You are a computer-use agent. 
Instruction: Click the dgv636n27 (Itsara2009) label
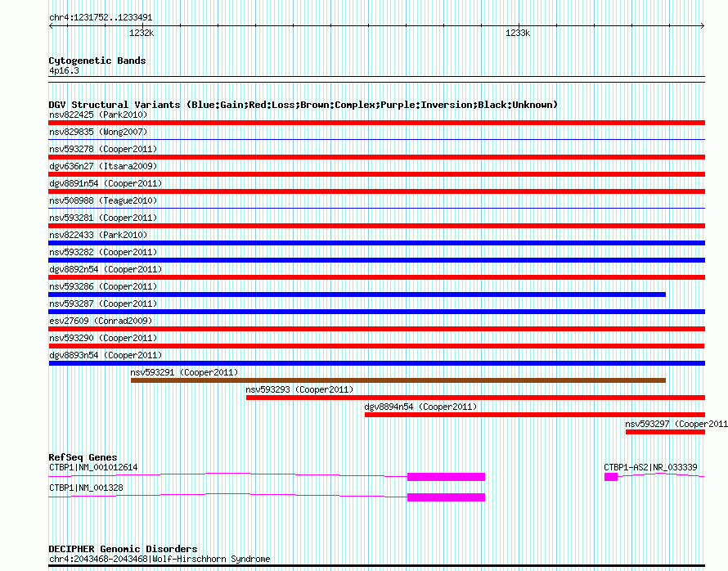coord(103,166)
